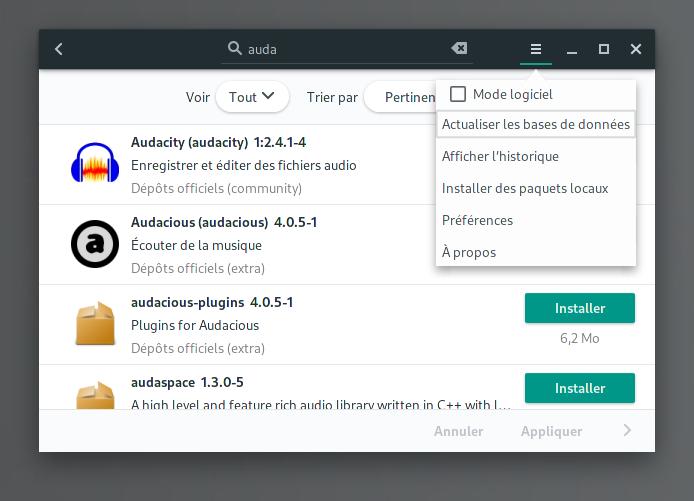
Task: Select the audaspace 1.3.0-5 title
Action: [187, 382]
